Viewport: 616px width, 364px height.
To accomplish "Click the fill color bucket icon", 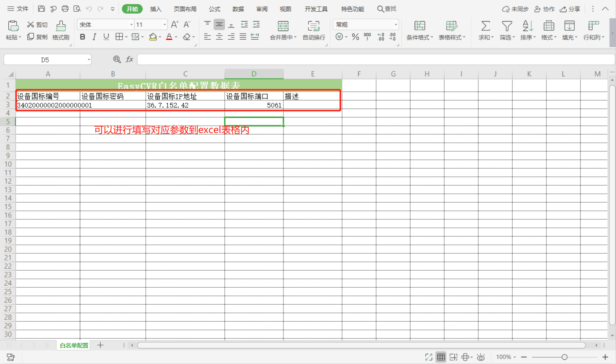I will (x=153, y=37).
